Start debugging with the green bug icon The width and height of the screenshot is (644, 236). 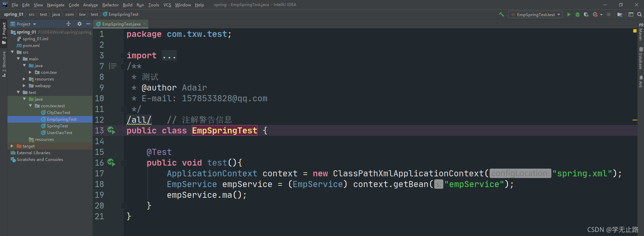tap(578, 14)
